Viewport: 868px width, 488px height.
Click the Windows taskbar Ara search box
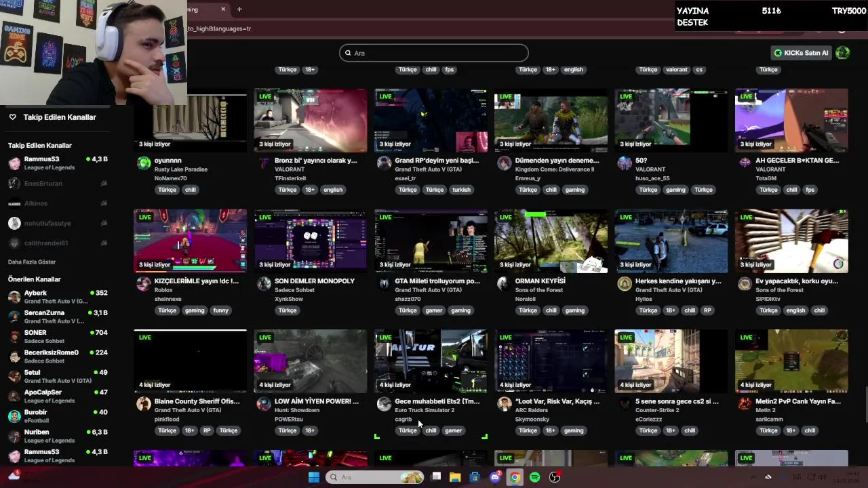tap(375, 477)
